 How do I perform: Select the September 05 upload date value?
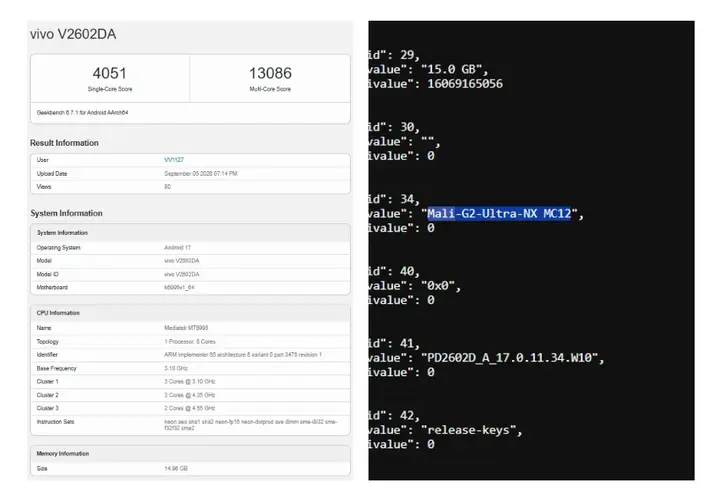(x=201, y=174)
